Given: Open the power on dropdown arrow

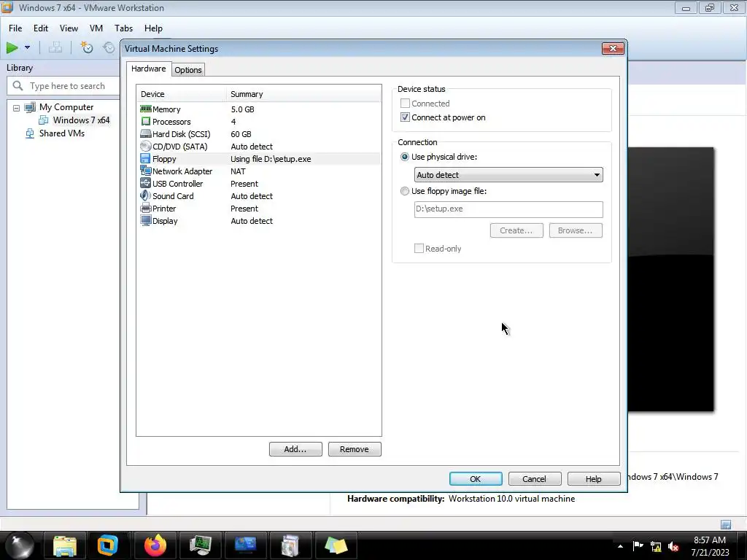Looking at the screenshot, I should 27,47.
